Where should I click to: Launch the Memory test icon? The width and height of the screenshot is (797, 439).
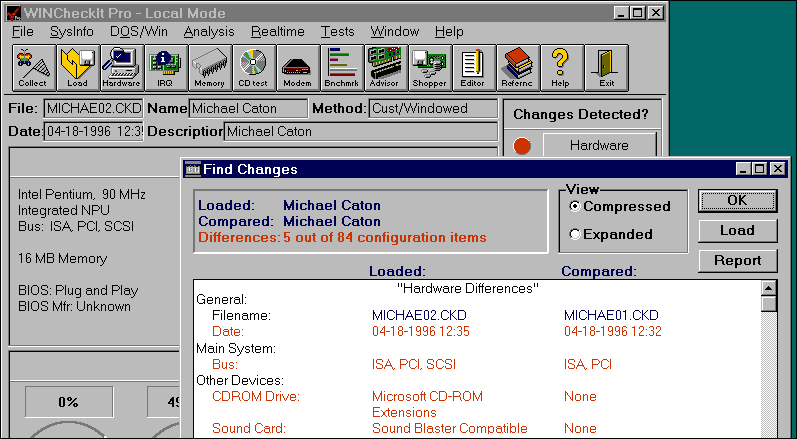point(209,68)
